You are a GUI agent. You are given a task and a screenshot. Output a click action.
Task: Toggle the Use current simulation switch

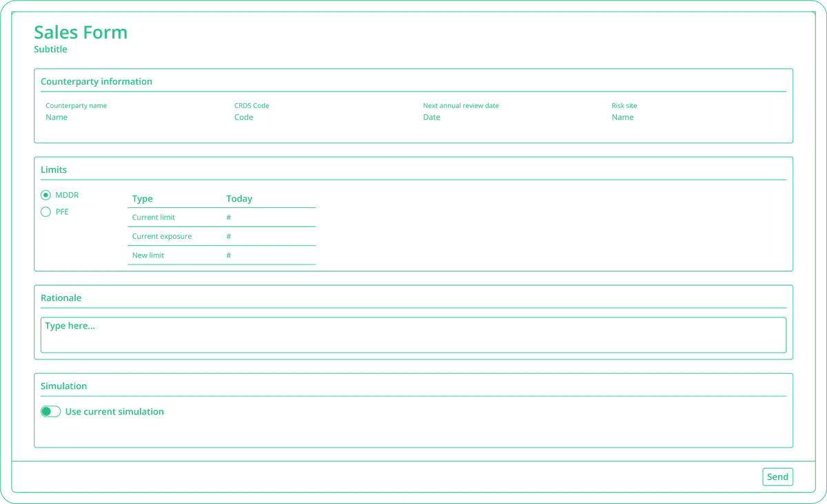coord(50,412)
